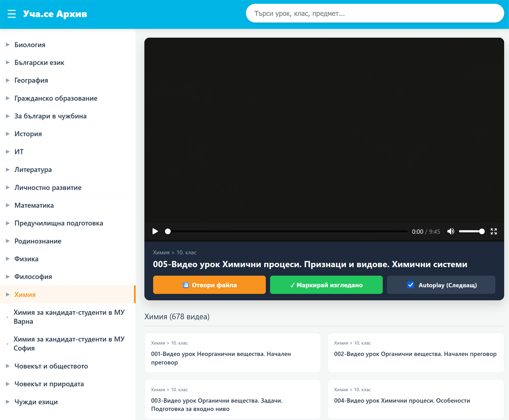Viewport: 509px width, 420px height.
Task: Expand the Физика category arrow
Action: (8, 259)
